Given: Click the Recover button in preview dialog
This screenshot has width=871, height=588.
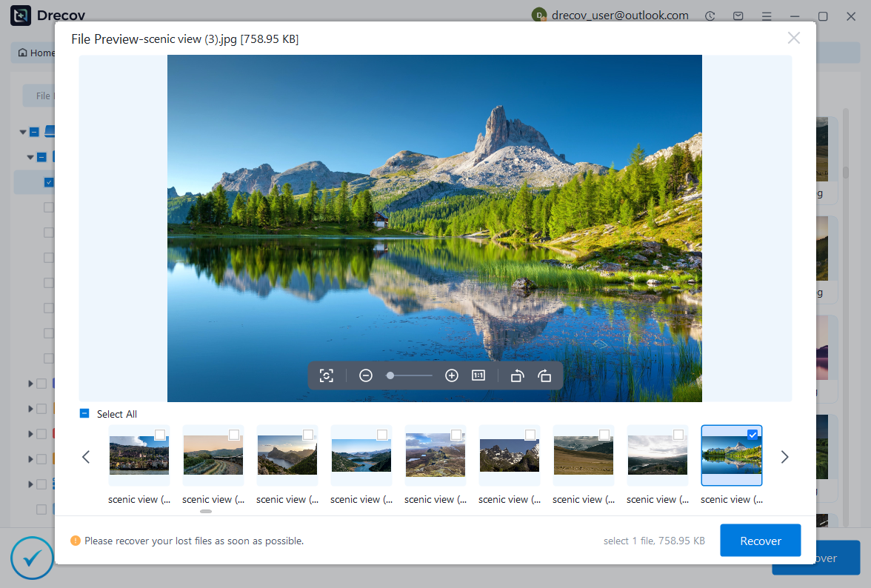Looking at the screenshot, I should 760,541.
